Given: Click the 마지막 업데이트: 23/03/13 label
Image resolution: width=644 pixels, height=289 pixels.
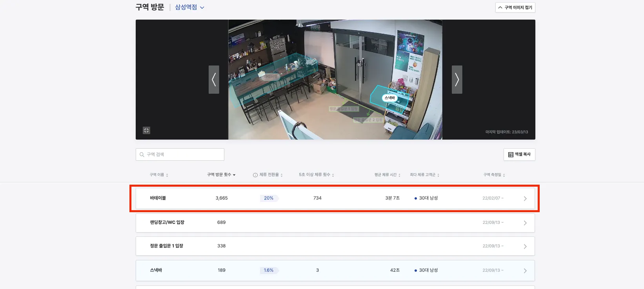Looking at the screenshot, I should (507, 132).
